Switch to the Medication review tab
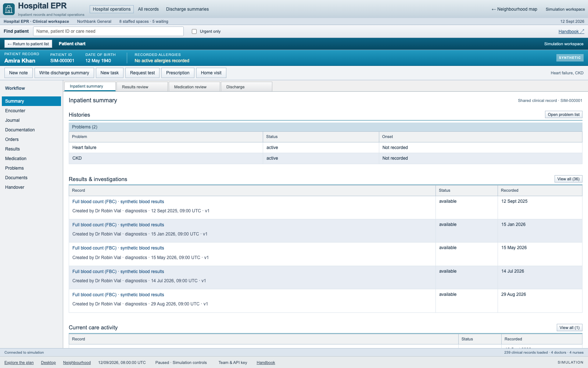This screenshot has height=368, width=588. click(194, 87)
